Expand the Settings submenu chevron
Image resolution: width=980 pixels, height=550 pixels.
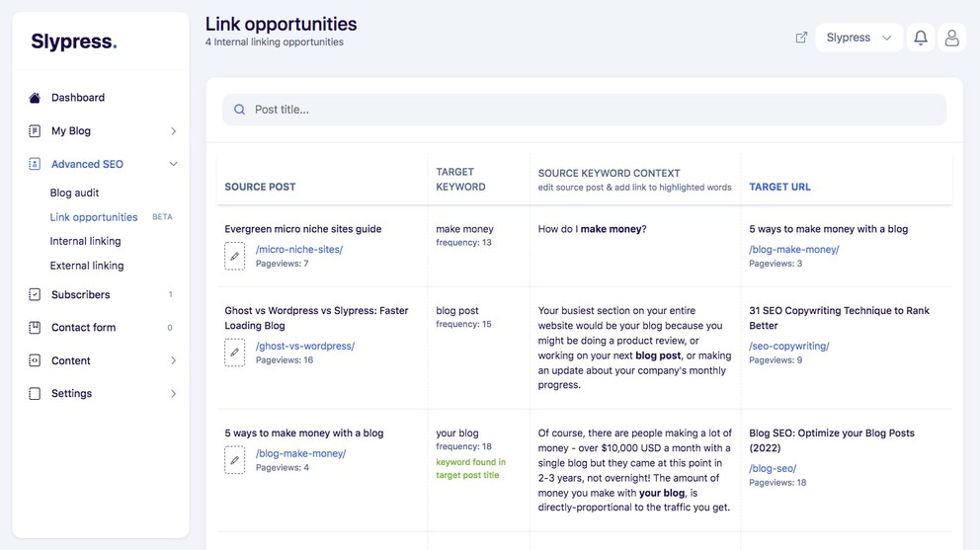173,394
